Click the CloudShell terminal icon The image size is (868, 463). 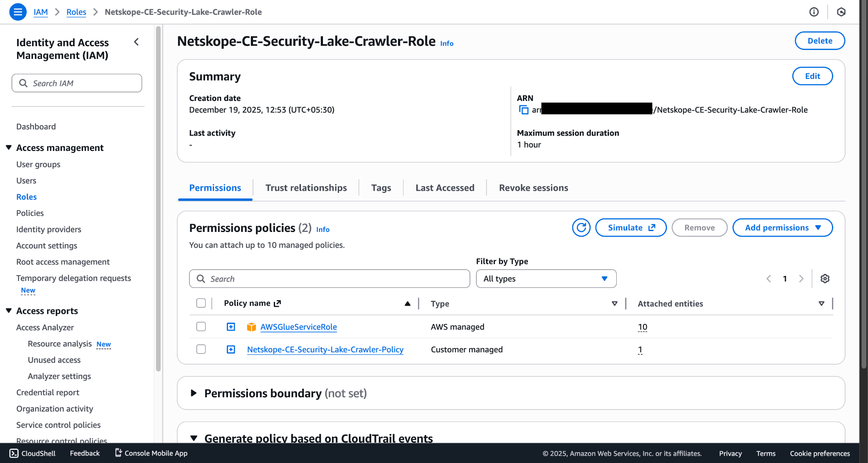tap(14, 453)
